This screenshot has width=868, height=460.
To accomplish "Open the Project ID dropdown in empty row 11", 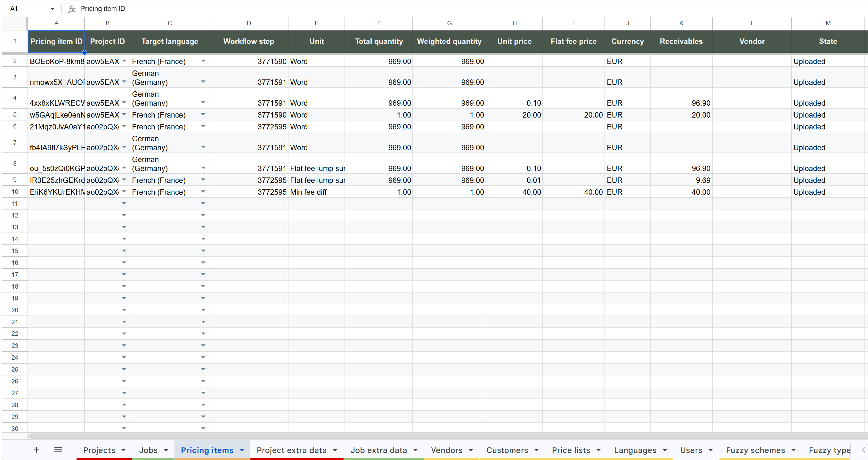I will 124,203.
